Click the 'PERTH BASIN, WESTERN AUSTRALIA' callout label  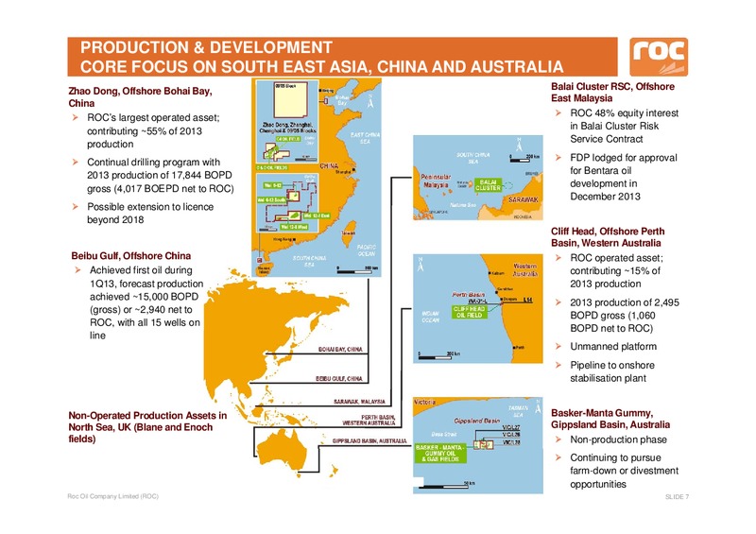point(369,420)
